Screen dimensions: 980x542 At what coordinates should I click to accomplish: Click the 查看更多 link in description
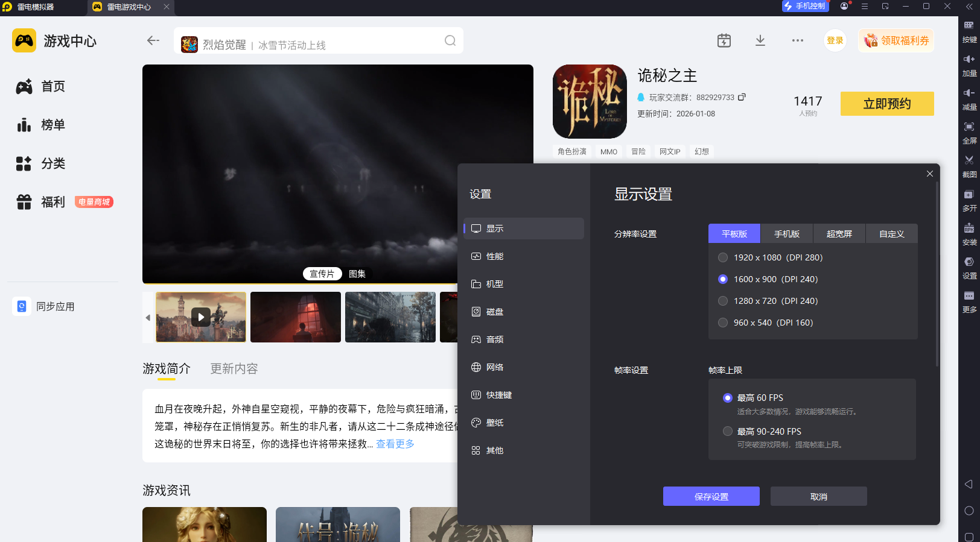(x=395, y=444)
